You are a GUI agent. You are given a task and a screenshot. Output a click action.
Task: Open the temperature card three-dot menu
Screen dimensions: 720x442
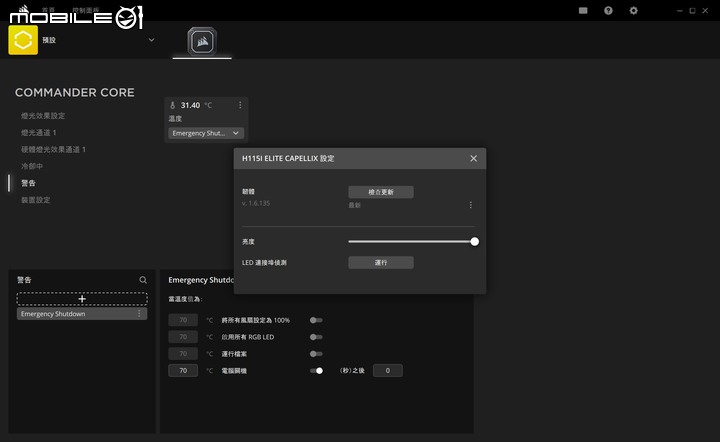240,105
